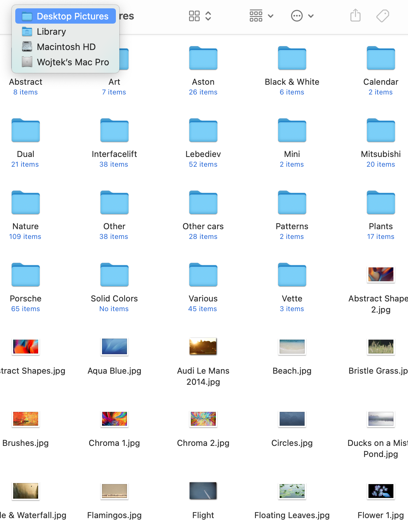Expand the ellipsis Action menu chevron
This screenshot has width=408, height=532.
point(311,16)
